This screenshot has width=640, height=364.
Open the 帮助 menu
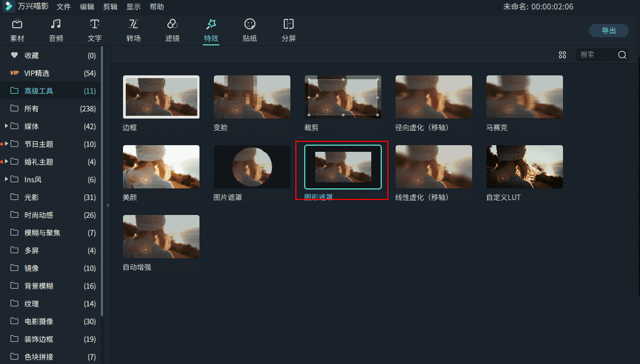click(x=157, y=7)
